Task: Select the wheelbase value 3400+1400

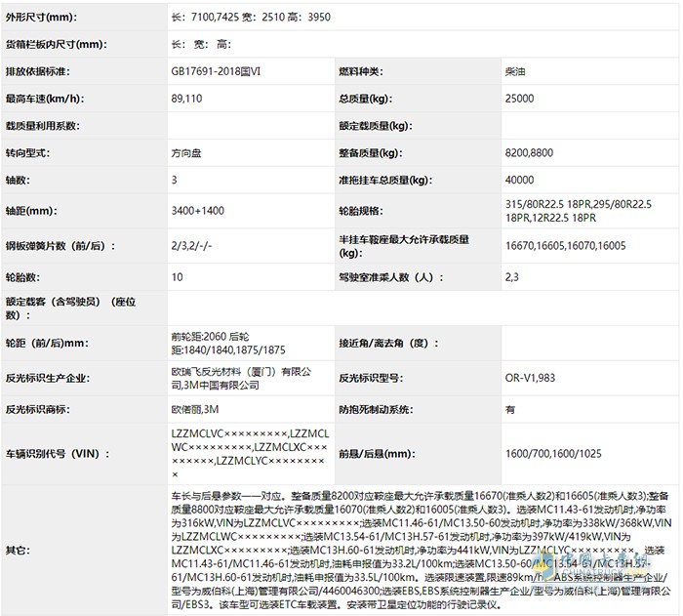Action: pyautogui.click(x=197, y=211)
